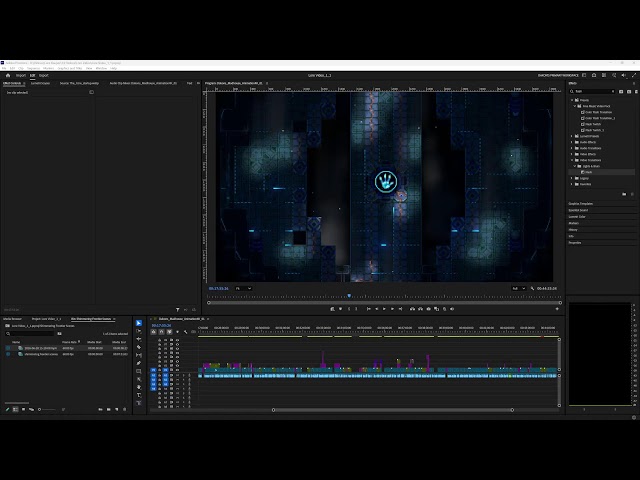640x480 pixels.
Task: Click Mark Out in Program monitor
Action: pos(356,309)
